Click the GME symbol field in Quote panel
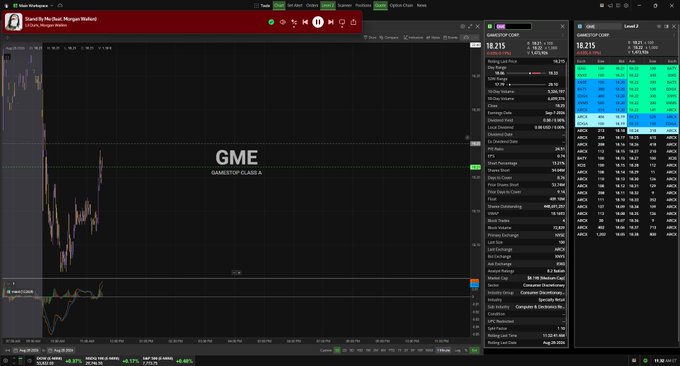 [513, 26]
